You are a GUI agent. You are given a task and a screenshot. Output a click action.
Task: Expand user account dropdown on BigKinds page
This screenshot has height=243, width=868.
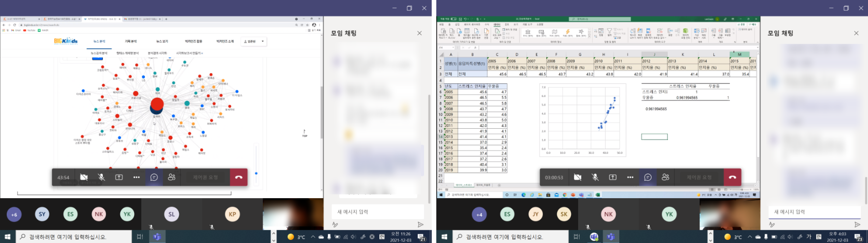[254, 41]
